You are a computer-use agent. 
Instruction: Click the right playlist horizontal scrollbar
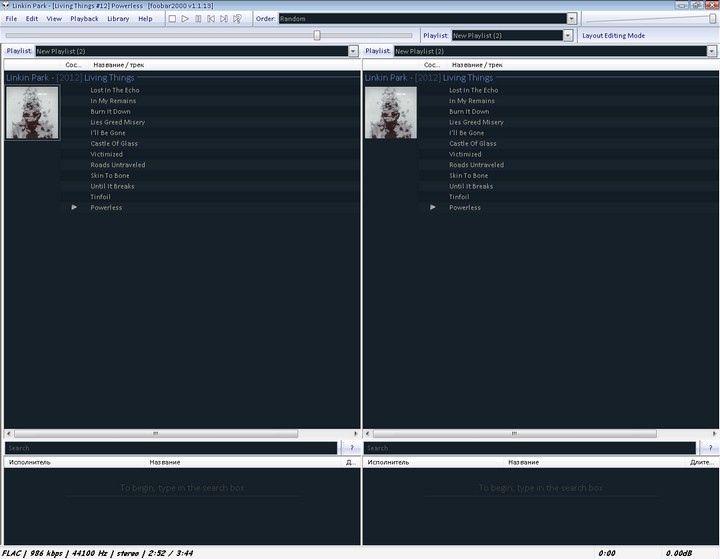(x=515, y=433)
